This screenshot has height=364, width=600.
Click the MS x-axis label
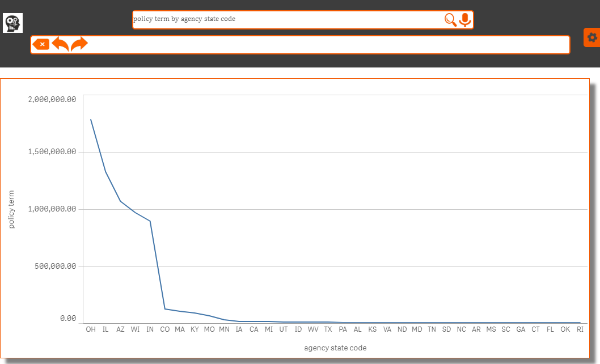point(491,329)
